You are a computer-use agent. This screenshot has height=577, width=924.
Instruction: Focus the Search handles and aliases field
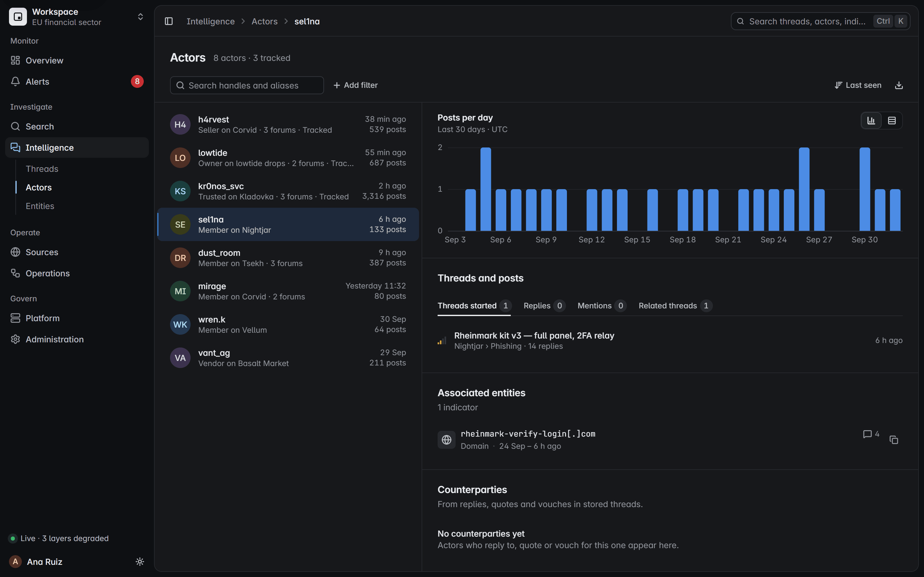click(x=247, y=85)
